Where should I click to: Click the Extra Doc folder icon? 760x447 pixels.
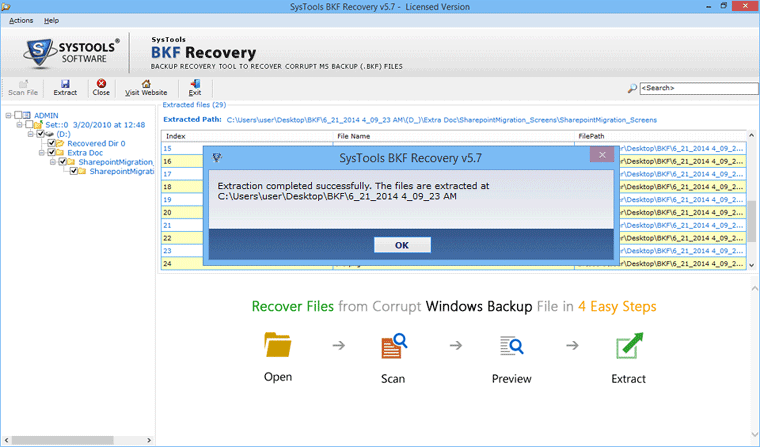pyautogui.click(x=60, y=153)
